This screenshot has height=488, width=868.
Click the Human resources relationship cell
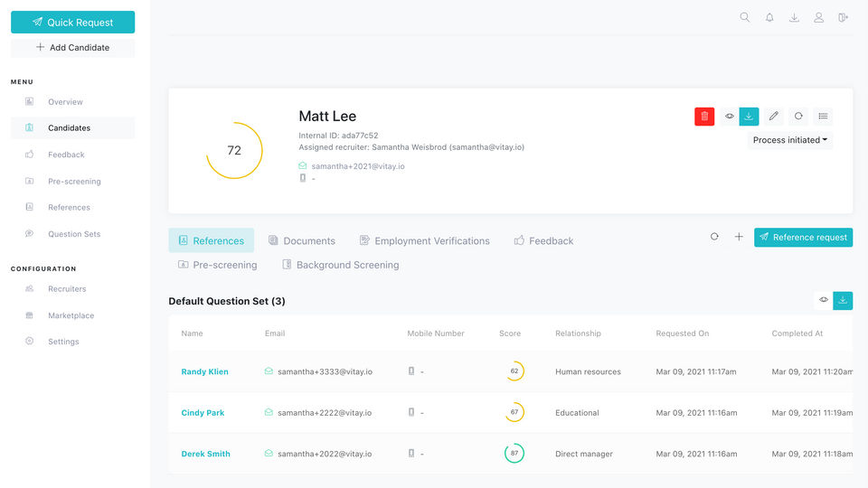[588, 371]
